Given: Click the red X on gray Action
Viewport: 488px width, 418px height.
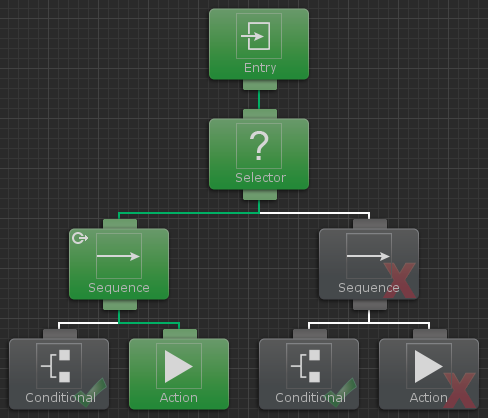Looking at the screenshot, I should click(x=459, y=390).
